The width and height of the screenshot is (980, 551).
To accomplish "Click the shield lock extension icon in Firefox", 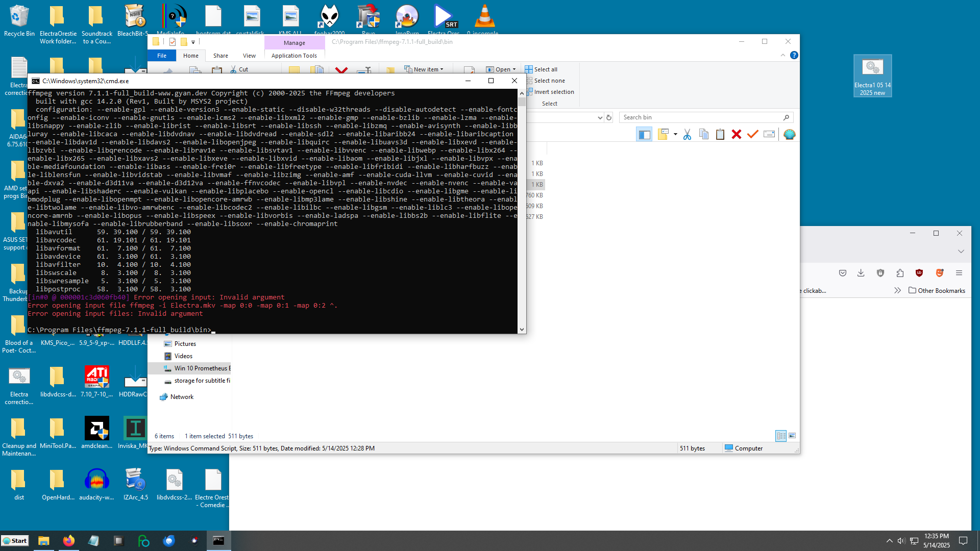I will [880, 273].
